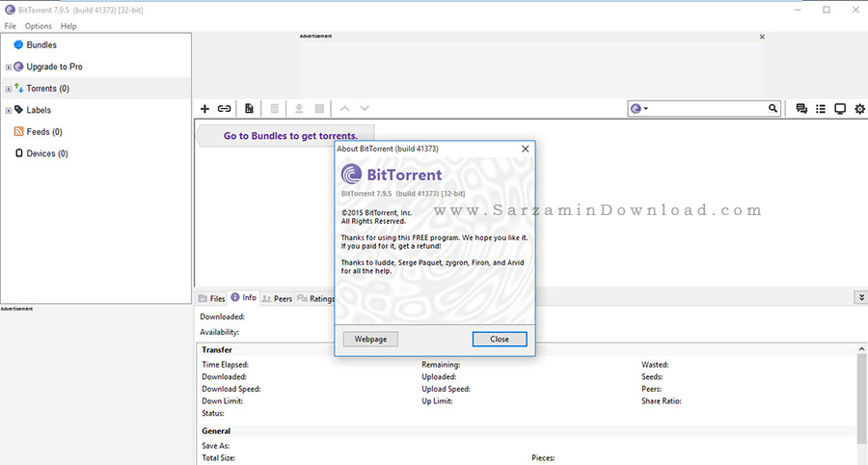Switch to the Info tab
This screenshot has height=465, width=868.
click(244, 297)
